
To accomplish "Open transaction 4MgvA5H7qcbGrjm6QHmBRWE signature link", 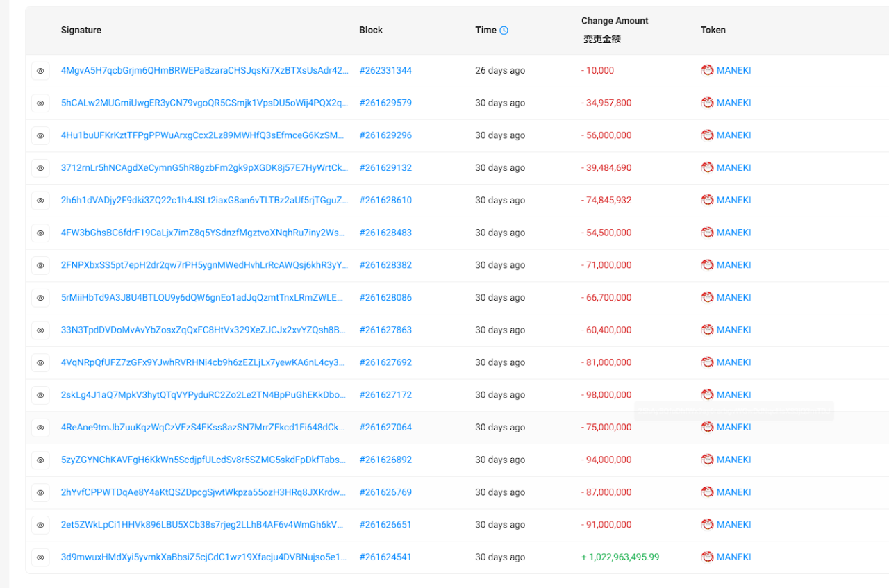I will 205,70.
